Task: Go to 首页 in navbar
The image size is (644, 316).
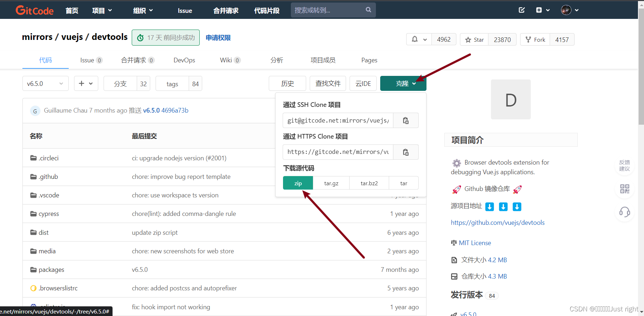Action: pos(72,10)
